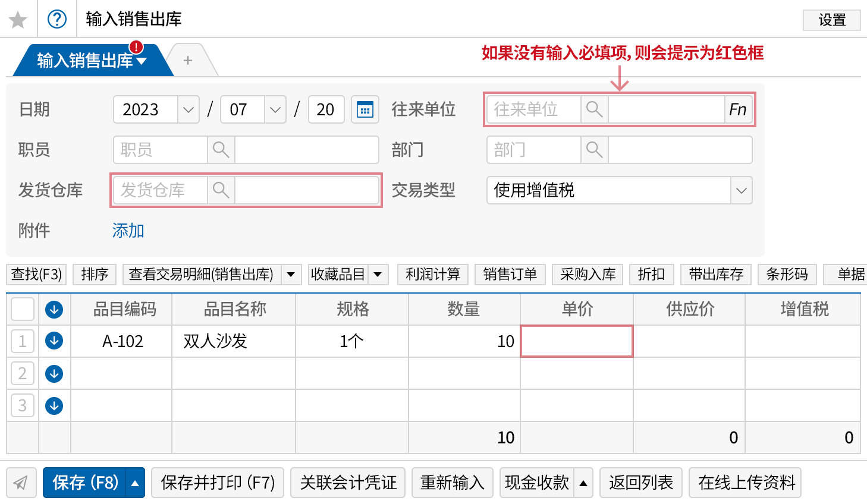This screenshot has width=867, height=504.
Task: Click the 添加 attachment link
Action: click(128, 231)
